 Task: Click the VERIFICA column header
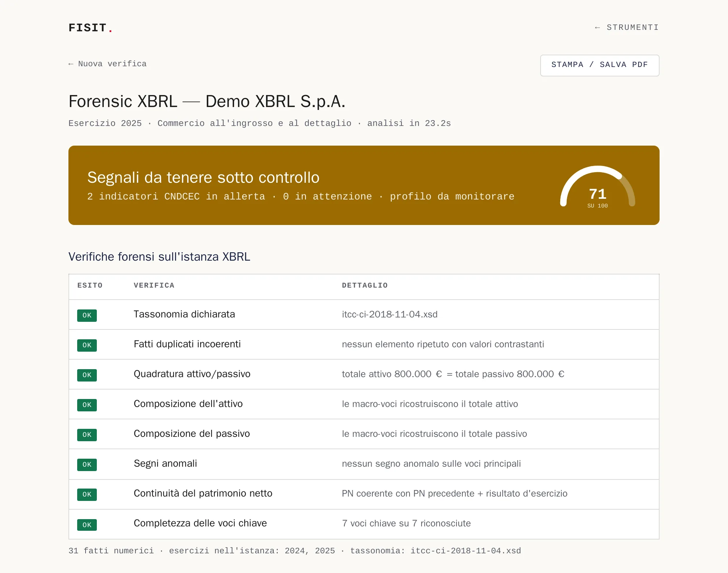point(154,285)
